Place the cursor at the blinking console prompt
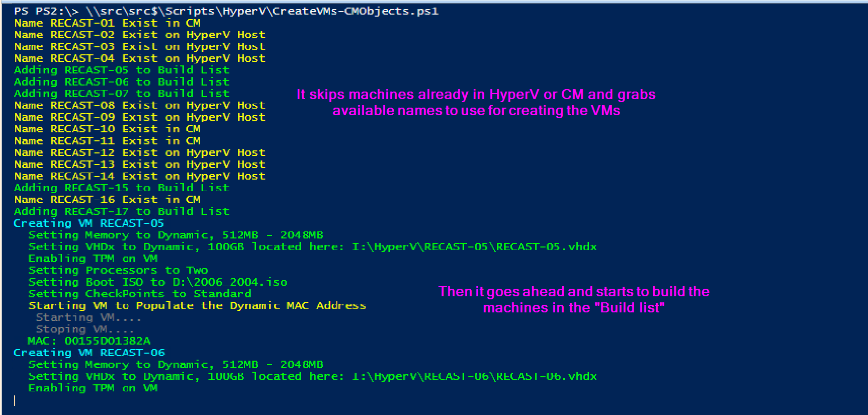 (x=15, y=400)
